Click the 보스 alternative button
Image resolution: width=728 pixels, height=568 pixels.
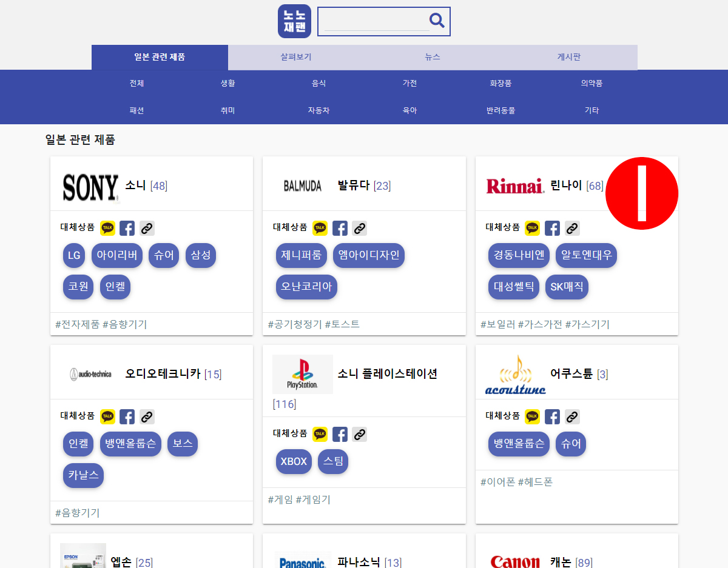point(183,444)
